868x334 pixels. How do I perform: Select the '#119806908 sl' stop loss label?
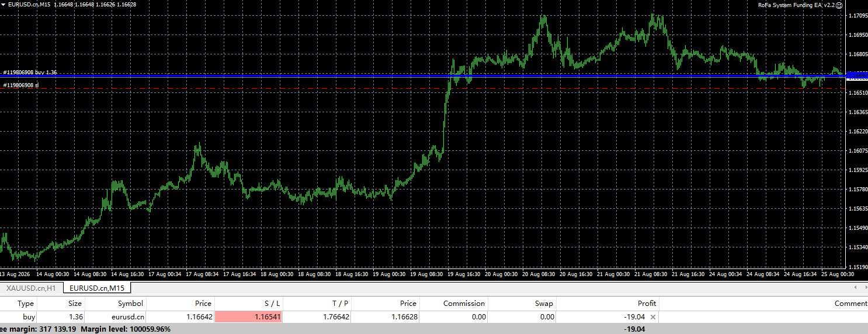20,85
